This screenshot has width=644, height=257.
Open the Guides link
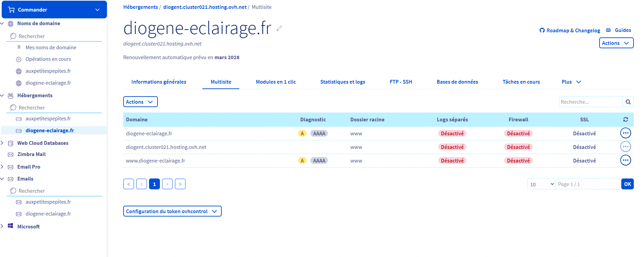[619, 30]
